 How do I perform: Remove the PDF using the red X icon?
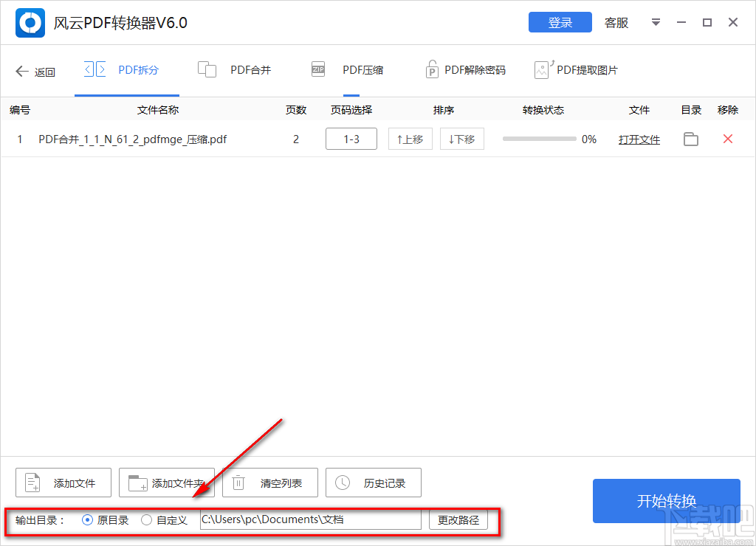click(727, 139)
